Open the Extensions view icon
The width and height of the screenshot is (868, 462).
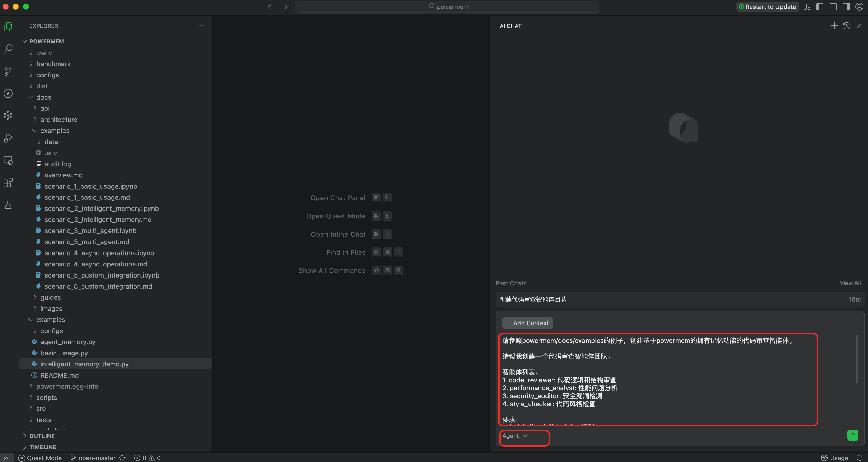(x=8, y=182)
